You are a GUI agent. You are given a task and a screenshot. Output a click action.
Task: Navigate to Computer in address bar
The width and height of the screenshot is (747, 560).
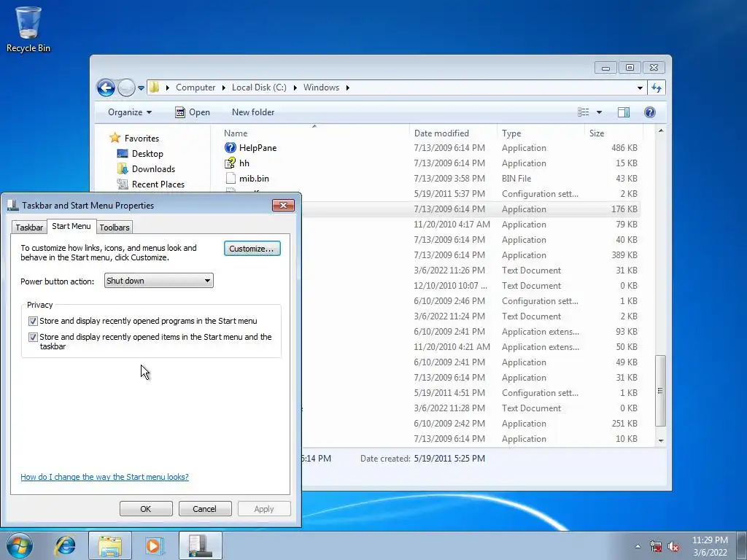(196, 87)
